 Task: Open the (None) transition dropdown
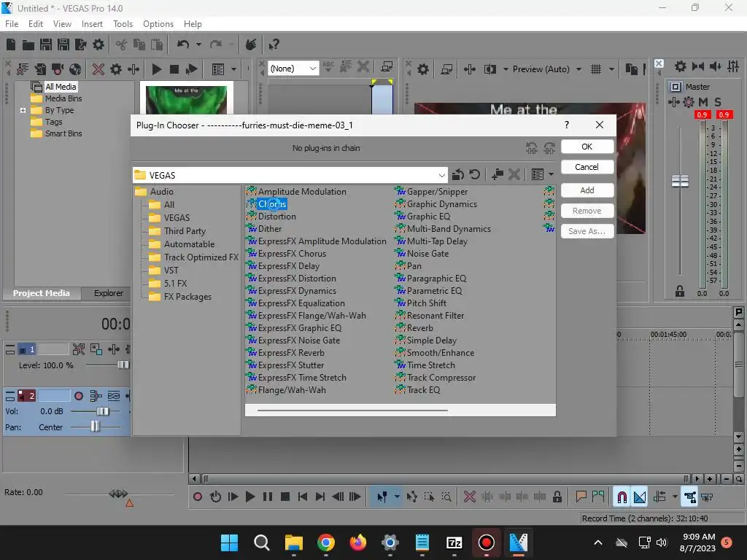(312, 69)
